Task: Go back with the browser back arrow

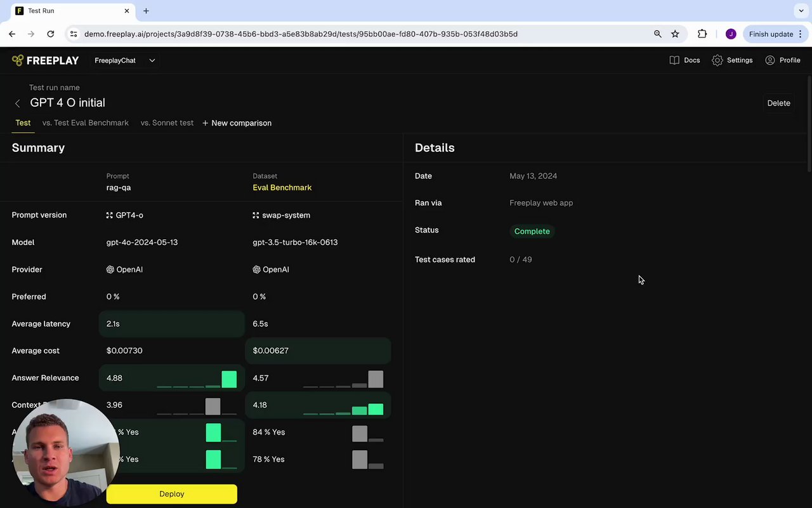Action: click(x=12, y=34)
